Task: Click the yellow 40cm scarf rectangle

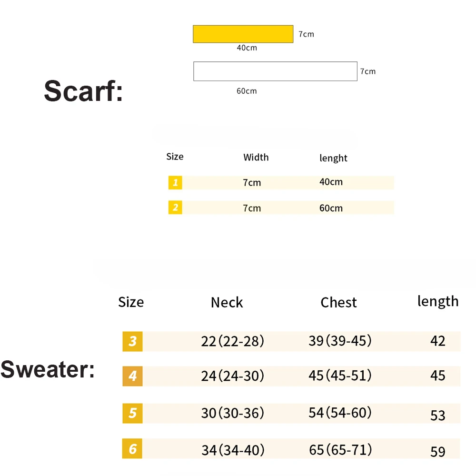Action: 243,34
